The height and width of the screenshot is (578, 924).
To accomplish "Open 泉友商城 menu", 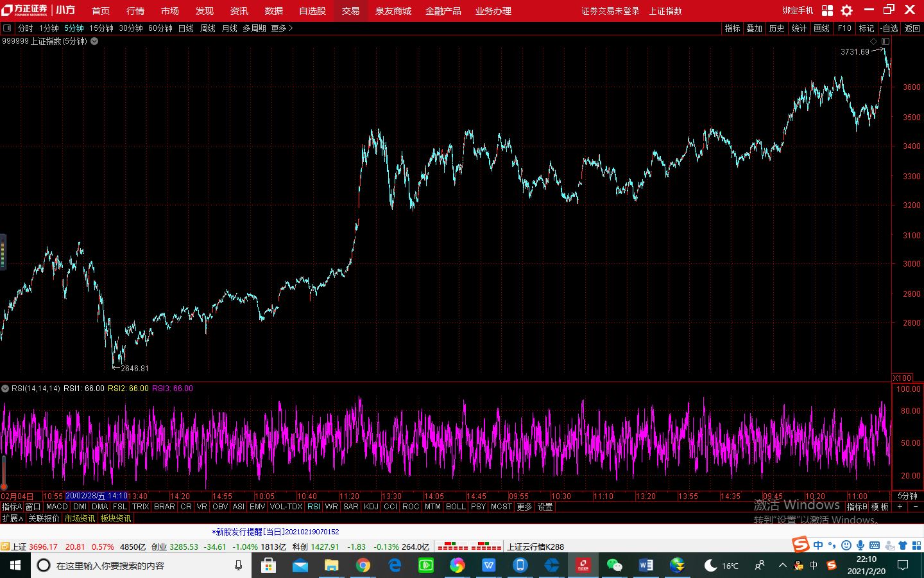I will [393, 11].
